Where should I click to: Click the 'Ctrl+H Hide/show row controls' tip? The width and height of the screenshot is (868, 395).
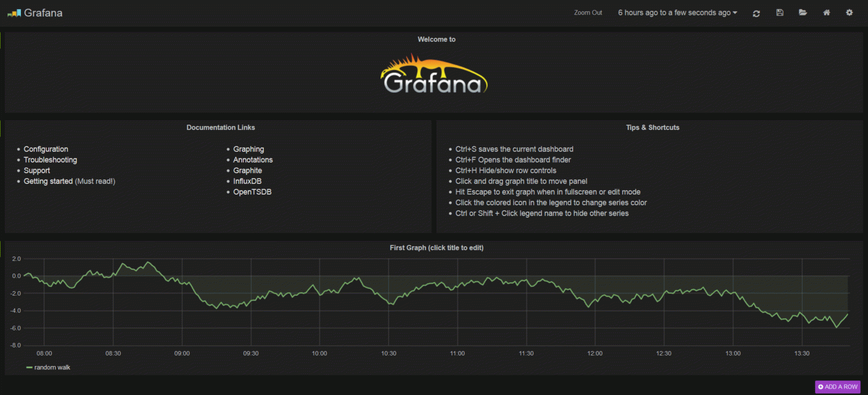(506, 171)
